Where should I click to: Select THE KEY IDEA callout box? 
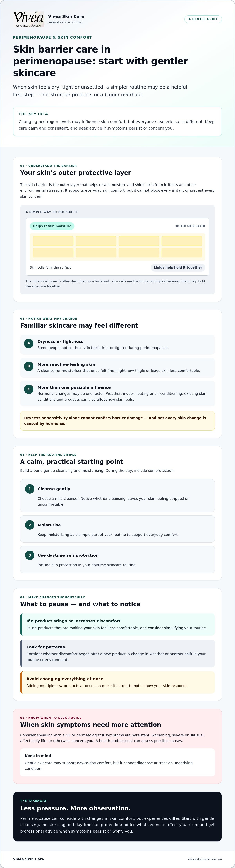tap(117, 122)
